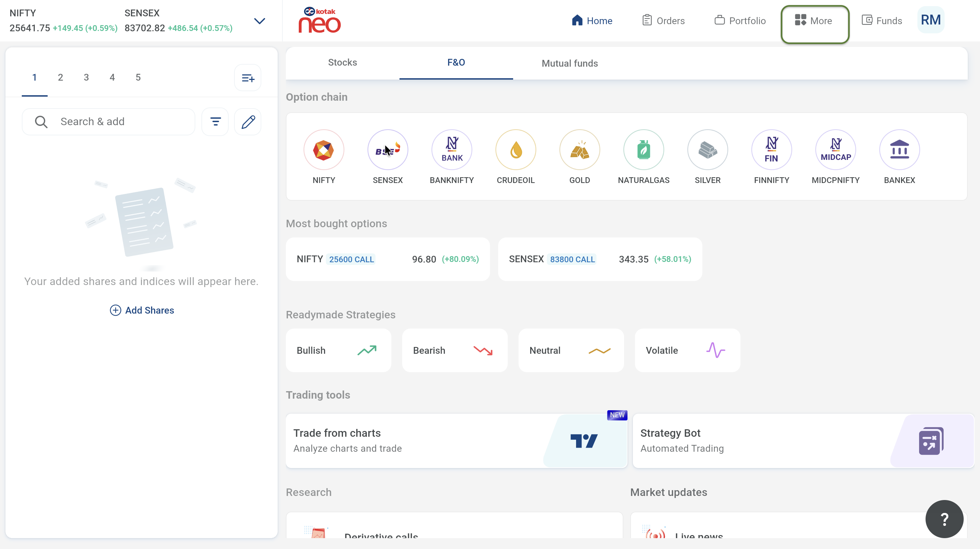Screen dimensions: 980x549
Task: Open the Bullish readymade strategy
Action: click(338, 350)
